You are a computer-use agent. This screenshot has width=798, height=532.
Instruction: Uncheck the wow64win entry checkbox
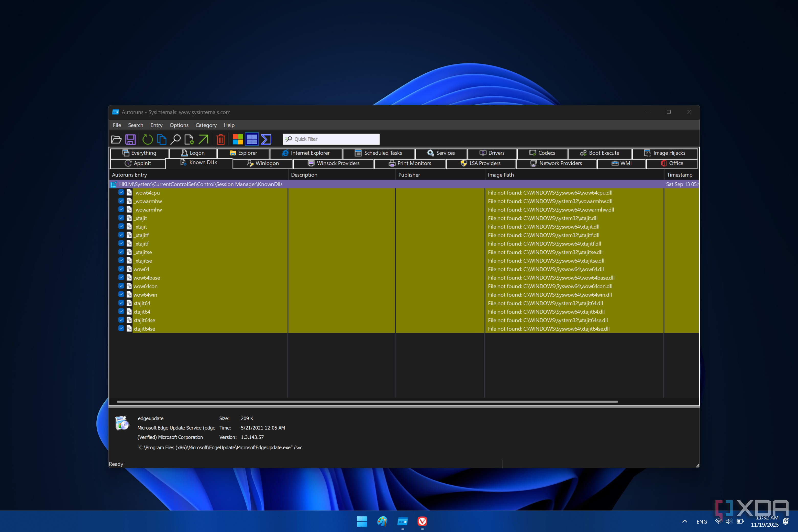[121, 294]
